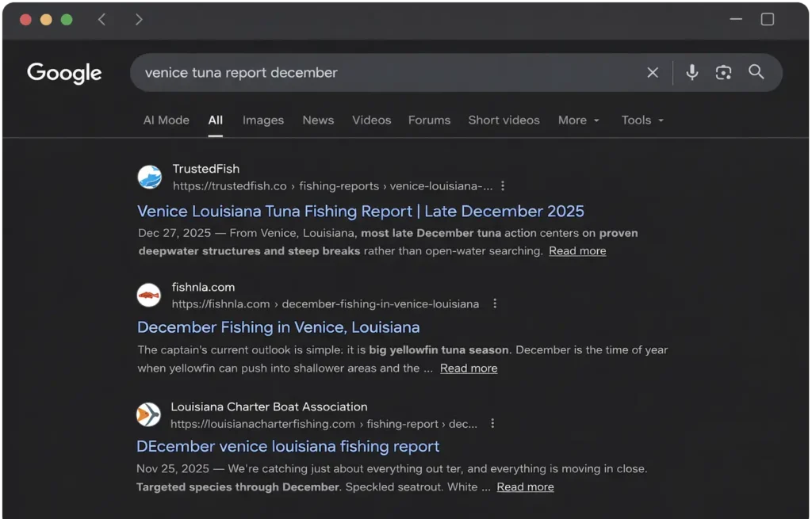Click the voice search microphone icon
Screen dimensions: 812x519
click(x=692, y=73)
